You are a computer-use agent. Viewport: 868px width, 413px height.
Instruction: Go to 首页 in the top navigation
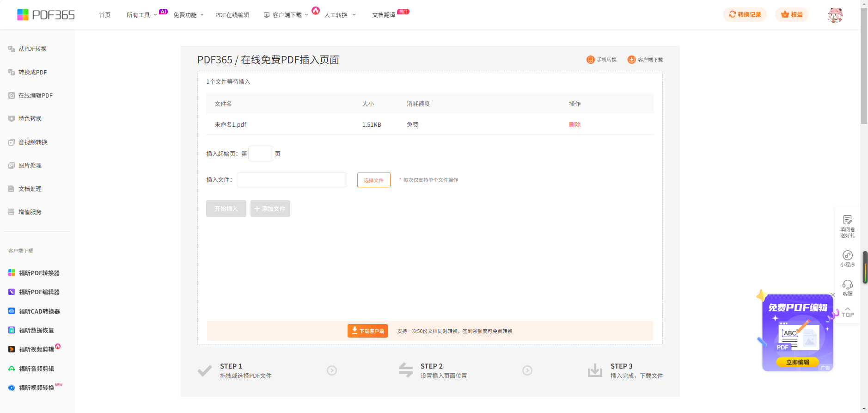point(105,15)
